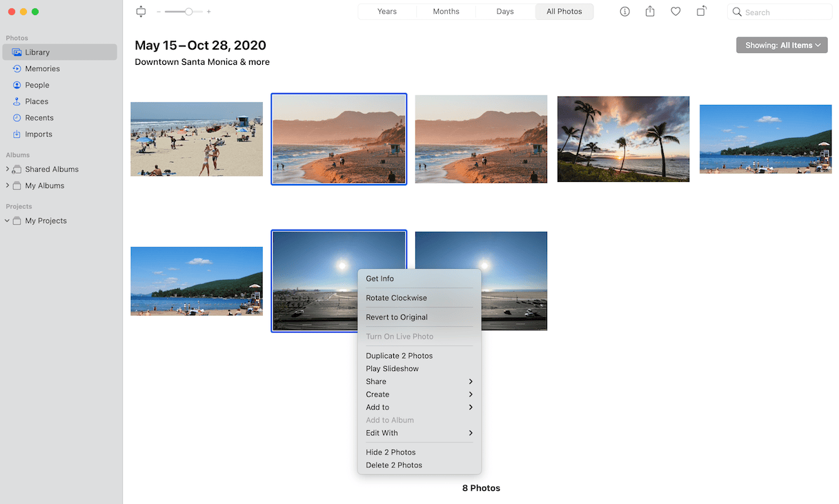The width and height of the screenshot is (839, 504).
Task: Select the People icon in the sidebar
Action: pos(38,85)
